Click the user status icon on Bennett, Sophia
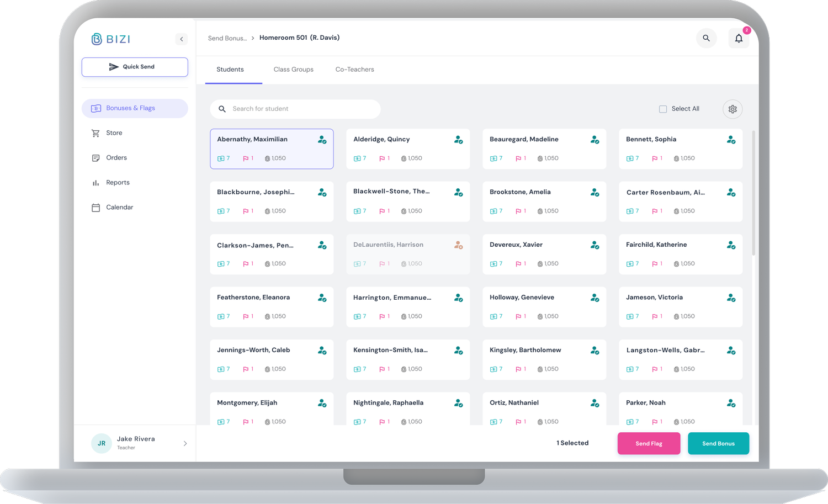This screenshot has height=504, width=828. (731, 140)
